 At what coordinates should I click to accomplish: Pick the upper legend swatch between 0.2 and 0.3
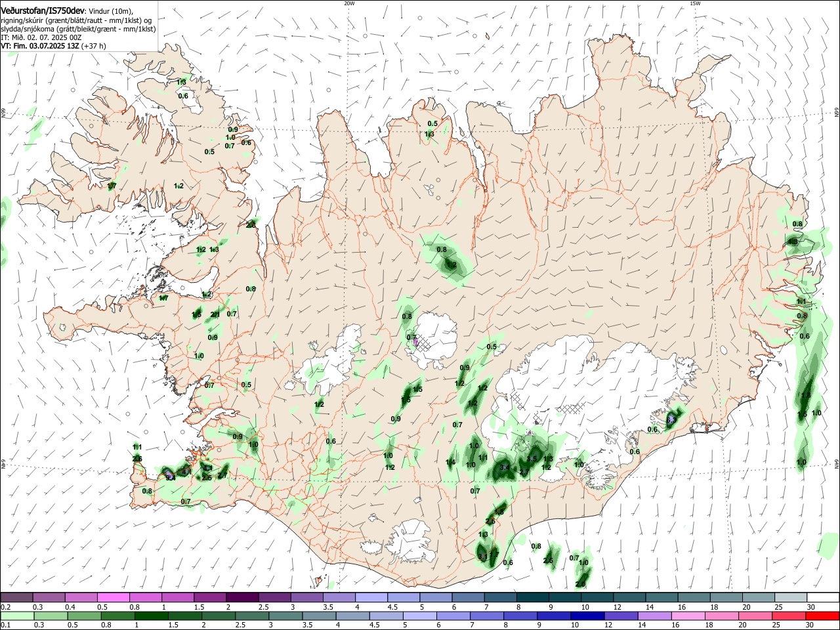tap(16, 597)
